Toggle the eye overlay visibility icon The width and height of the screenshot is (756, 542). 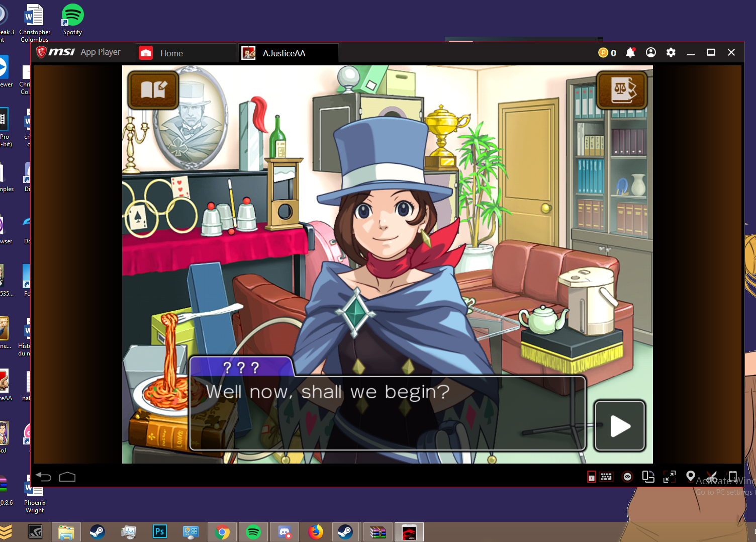coord(627,477)
